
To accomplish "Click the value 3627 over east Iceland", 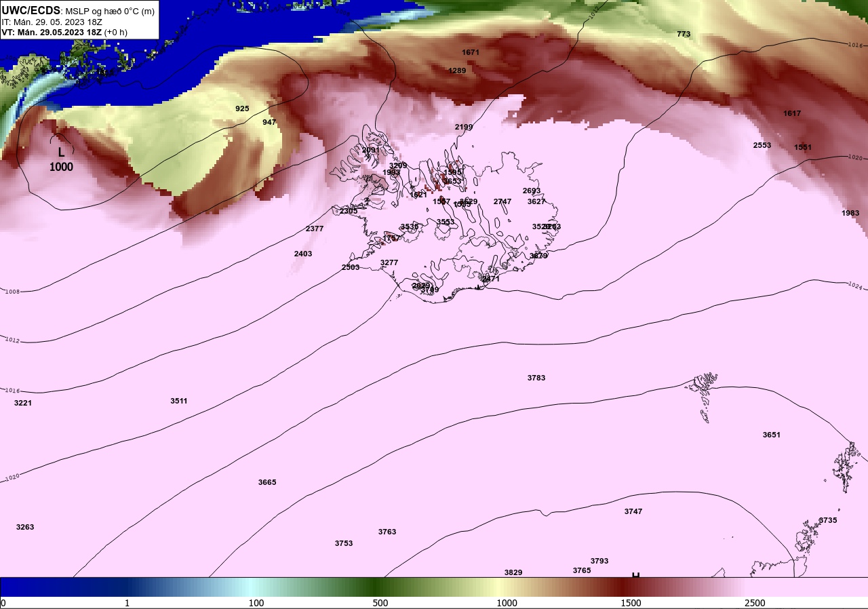I will tap(536, 201).
